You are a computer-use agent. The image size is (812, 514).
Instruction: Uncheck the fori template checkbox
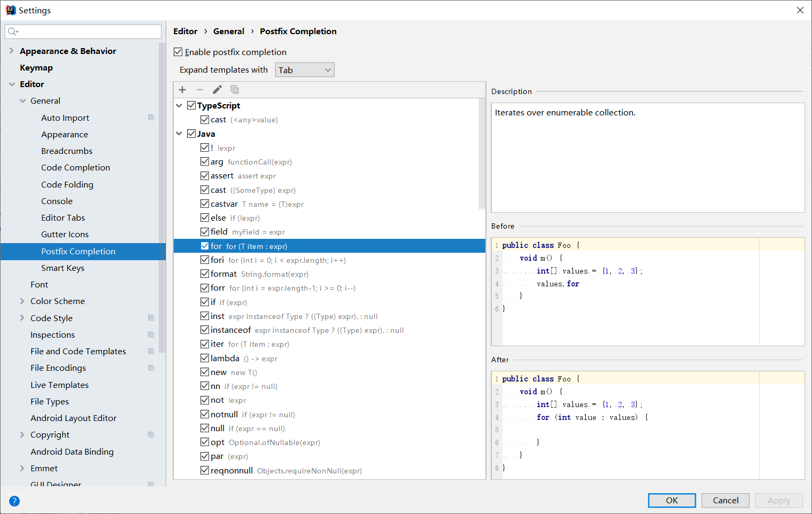[205, 260]
